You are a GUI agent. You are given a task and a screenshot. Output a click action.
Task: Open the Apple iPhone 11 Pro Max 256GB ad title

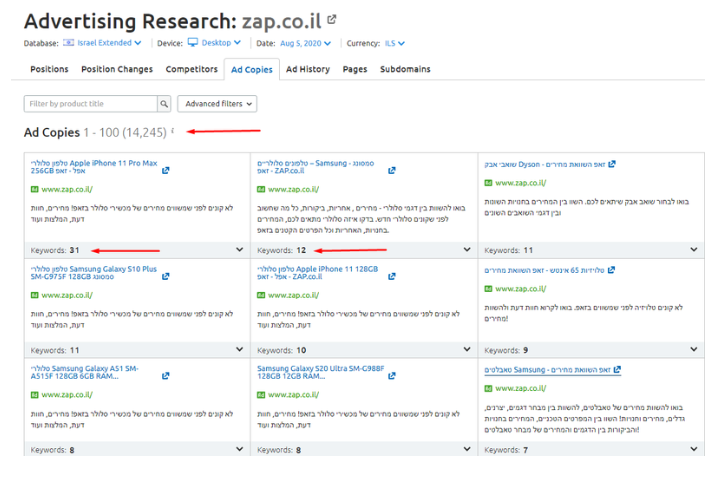(x=94, y=167)
